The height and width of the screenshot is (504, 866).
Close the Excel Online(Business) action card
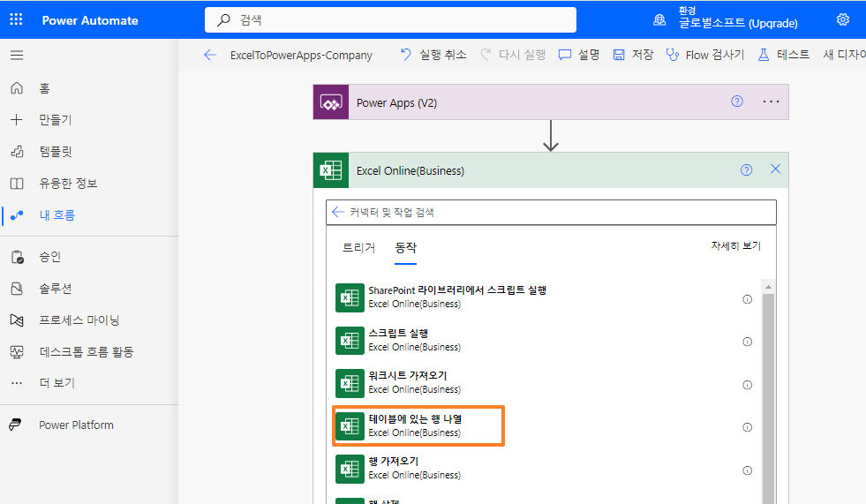point(775,169)
